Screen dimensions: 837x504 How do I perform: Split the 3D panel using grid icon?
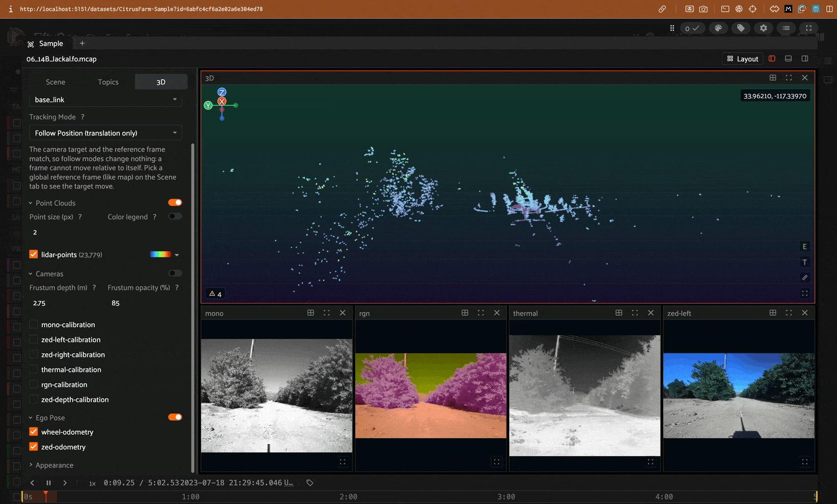pos(773,78)
